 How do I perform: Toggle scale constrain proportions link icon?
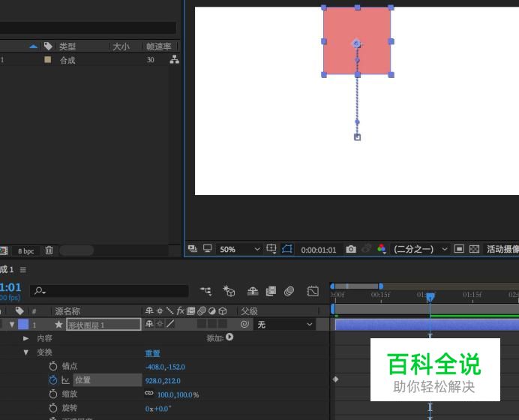pyautogui.click(x=149, y=393)
